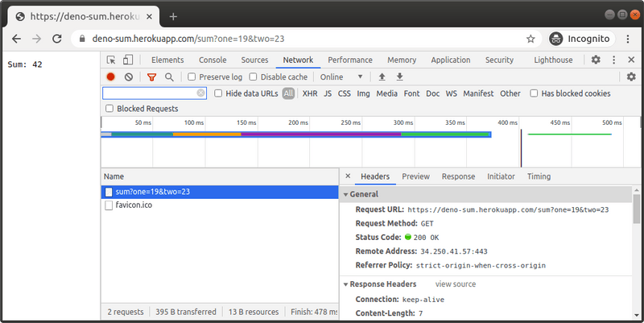Click the browser Forward arrow
Viewport: 644px width, 323px height.
coord(36,39)
